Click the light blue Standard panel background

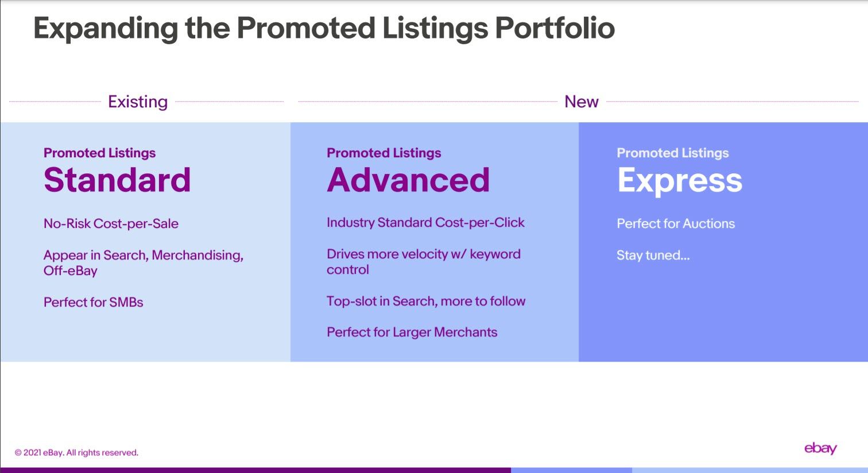point(145,339)
